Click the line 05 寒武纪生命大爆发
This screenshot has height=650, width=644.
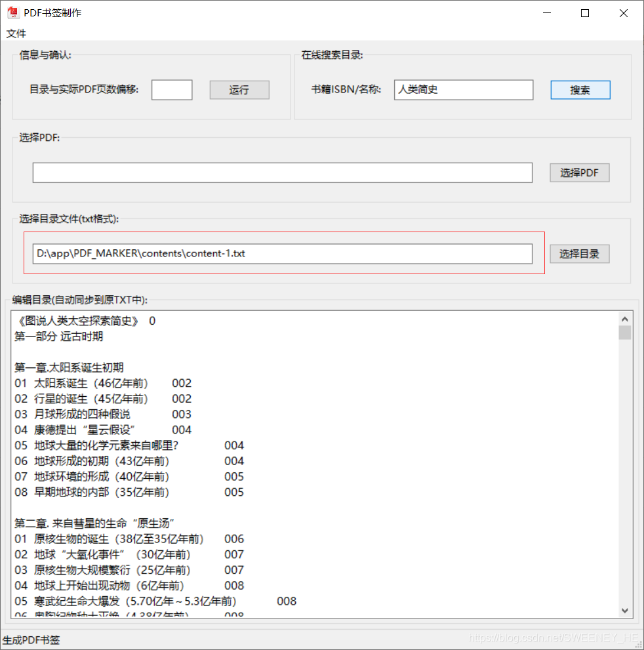pos(155,601)
